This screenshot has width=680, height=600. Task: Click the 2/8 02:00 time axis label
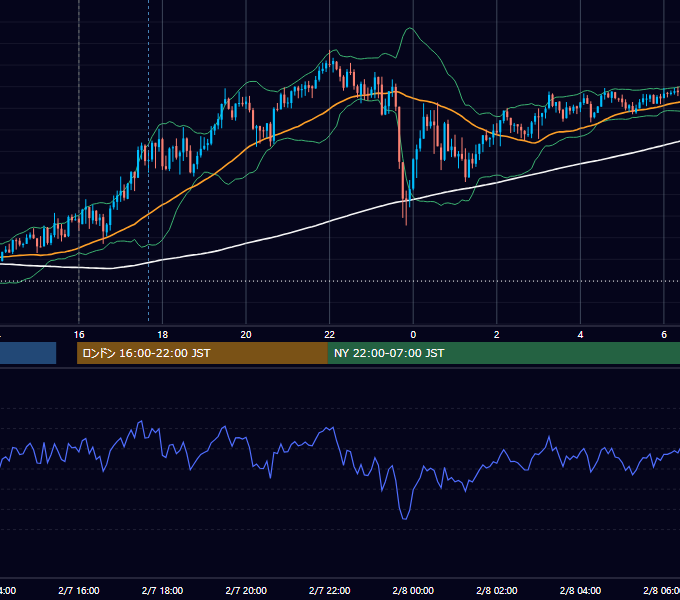[497, 590]
